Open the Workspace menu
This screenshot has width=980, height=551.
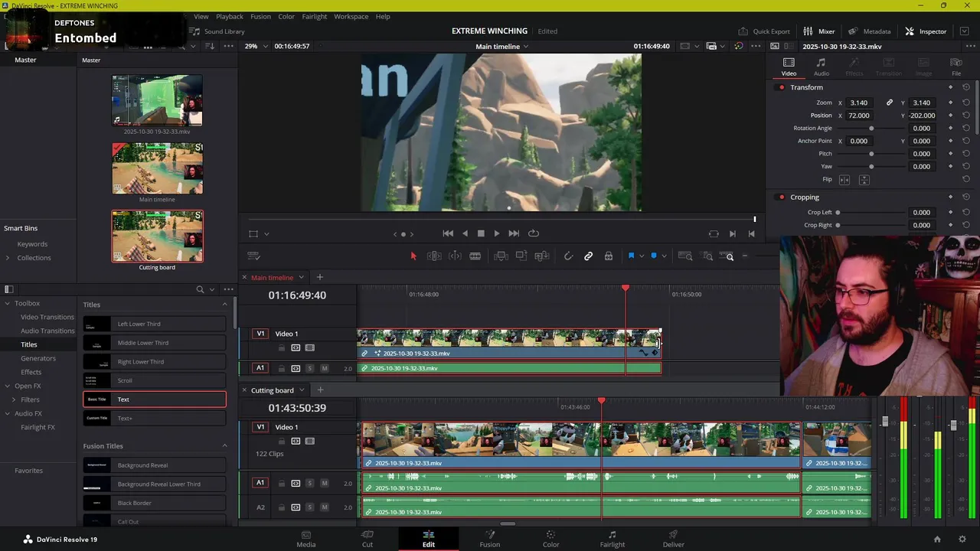(351, 16)
